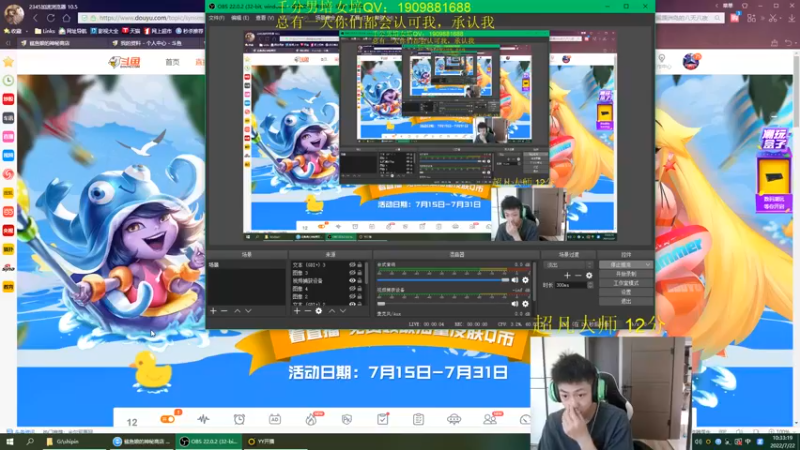Viewport: 800px width, 450px height.
Task: Open Windows Start menu
Action: click(x=9, y=442)
